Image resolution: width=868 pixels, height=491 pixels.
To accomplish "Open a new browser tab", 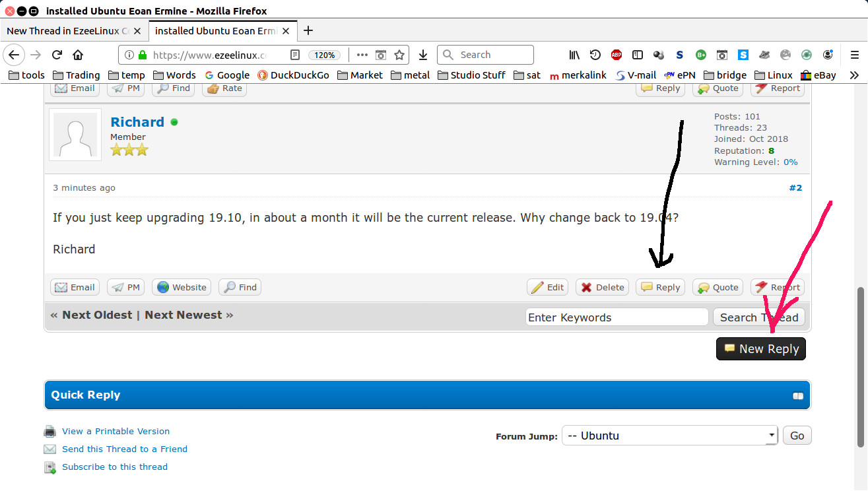I will (x=308, y=30).
